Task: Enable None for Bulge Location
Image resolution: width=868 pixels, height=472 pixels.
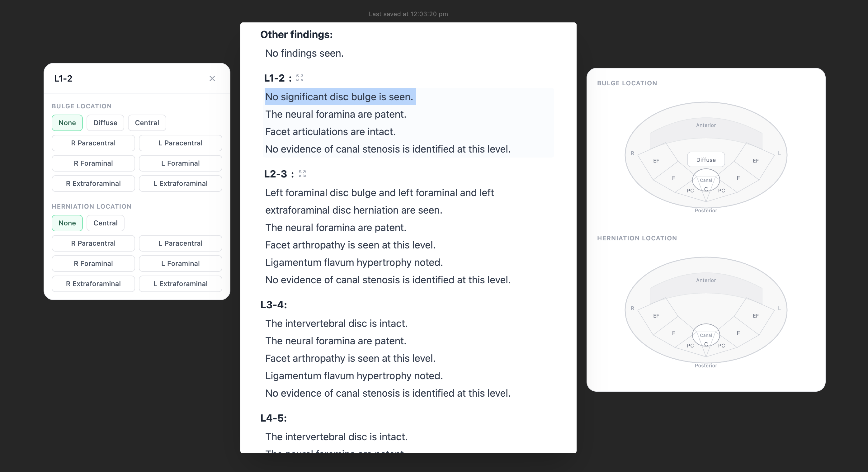Action: [x=67, y=123]
